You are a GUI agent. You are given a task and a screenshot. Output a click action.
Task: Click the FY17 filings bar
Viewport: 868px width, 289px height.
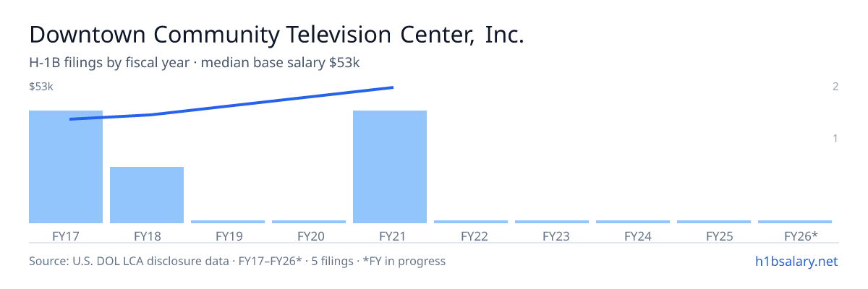click(x=66, y=167)
